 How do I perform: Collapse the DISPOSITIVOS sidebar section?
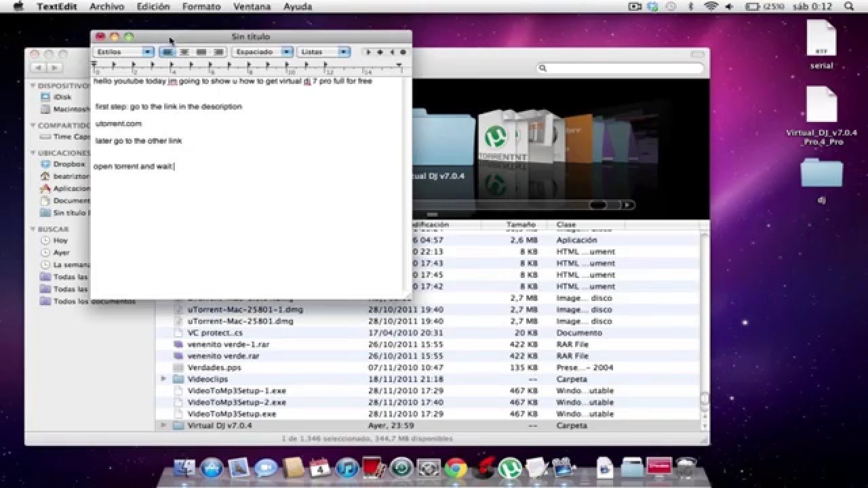[x=33, y=86]
